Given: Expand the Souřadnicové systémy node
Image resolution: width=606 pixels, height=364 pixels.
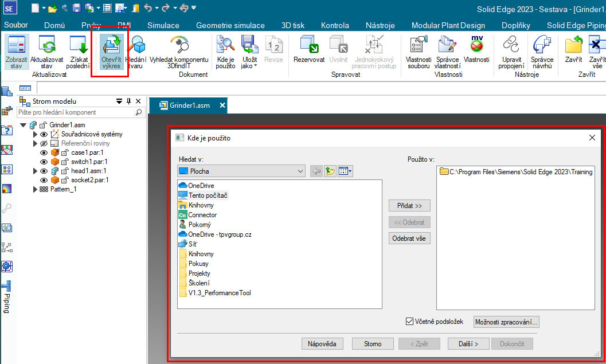Looking at the screenshot, I should point(35,135).
